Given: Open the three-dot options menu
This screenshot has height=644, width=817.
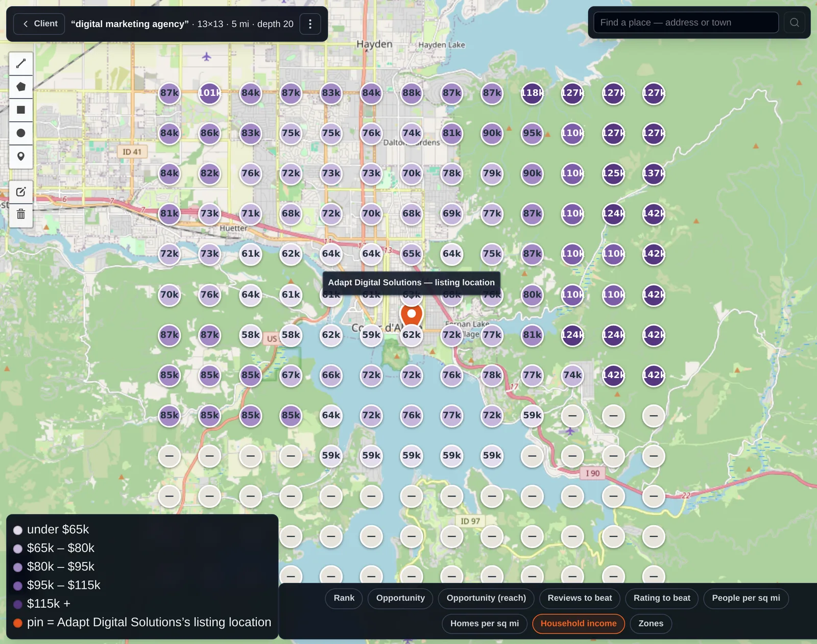Looking at the screenshot, I should (x=310, y=24).
